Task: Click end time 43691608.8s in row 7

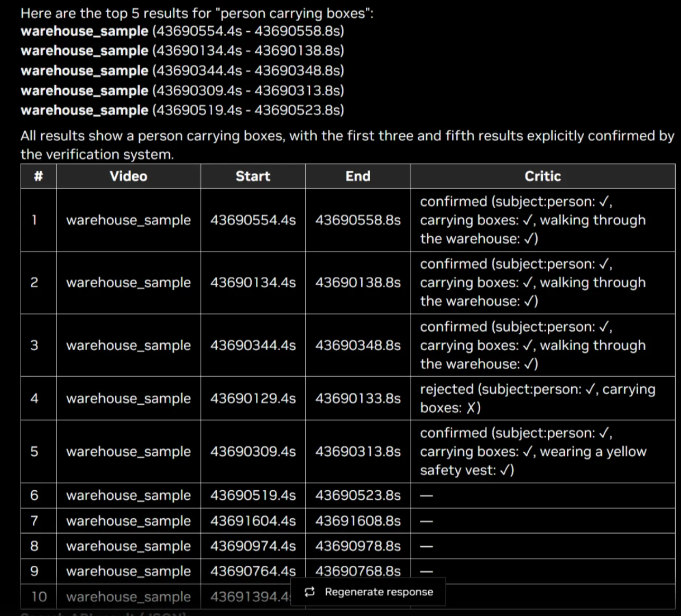Action: (358, 521)
